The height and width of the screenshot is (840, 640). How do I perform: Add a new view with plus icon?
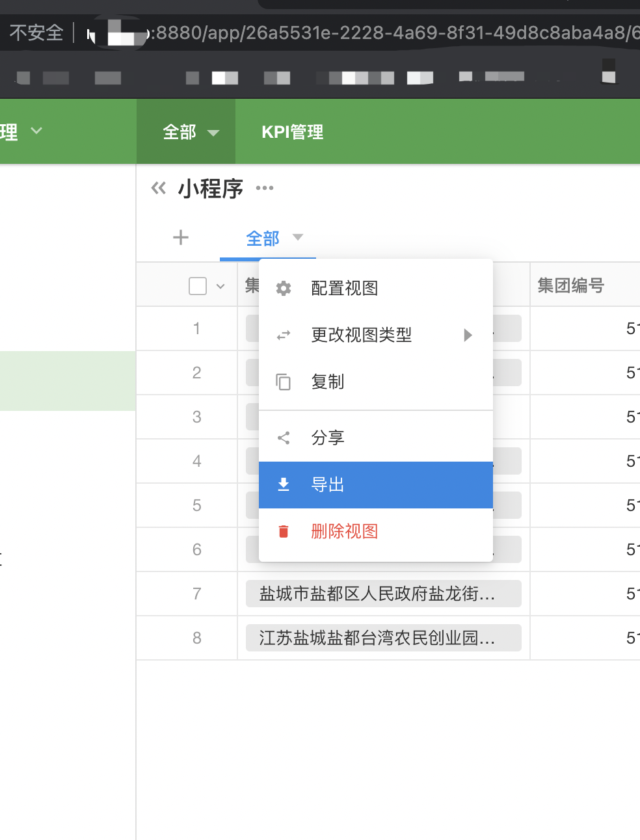point(181,237)
